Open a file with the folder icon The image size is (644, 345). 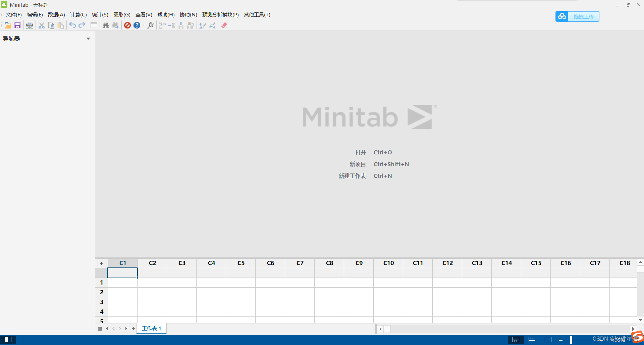pyautogui.click(x=8, y=25)
